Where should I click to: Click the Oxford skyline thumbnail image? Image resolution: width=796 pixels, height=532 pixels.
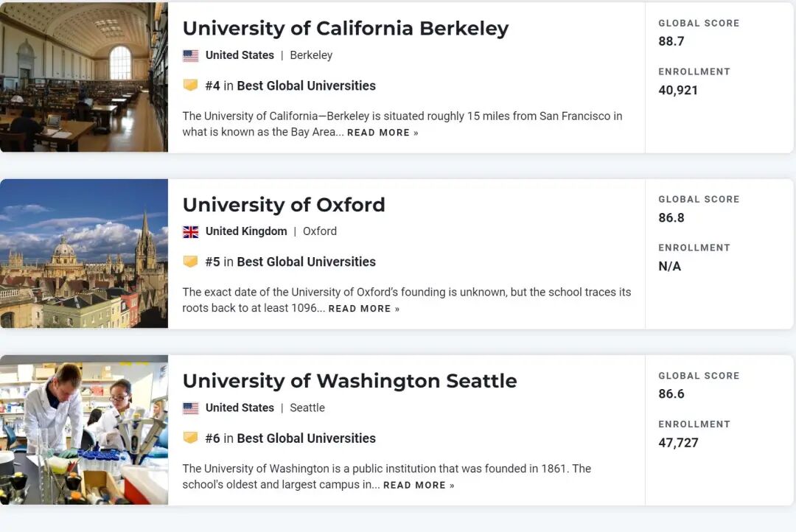point(83,253)
